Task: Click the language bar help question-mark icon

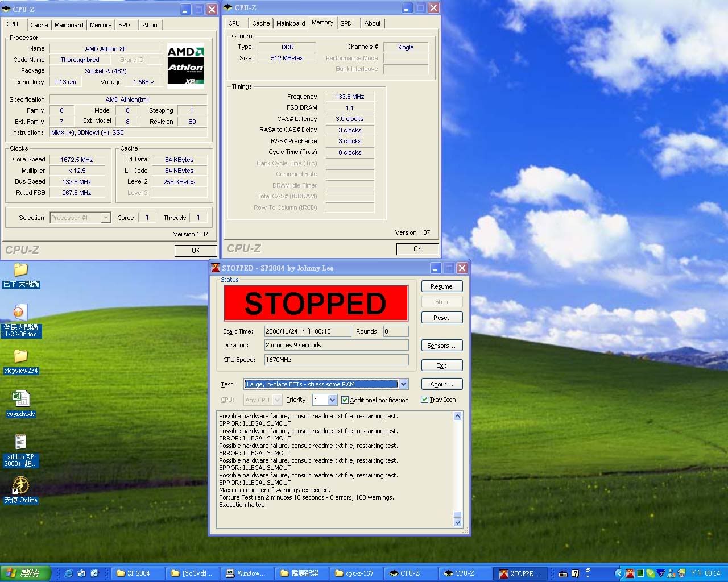Action: coord(576,573)
